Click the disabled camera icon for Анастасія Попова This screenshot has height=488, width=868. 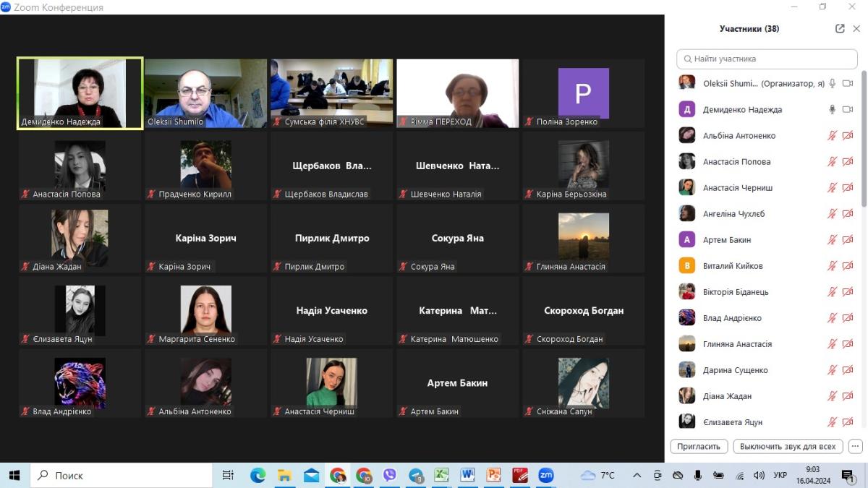(x=848, y=162)
